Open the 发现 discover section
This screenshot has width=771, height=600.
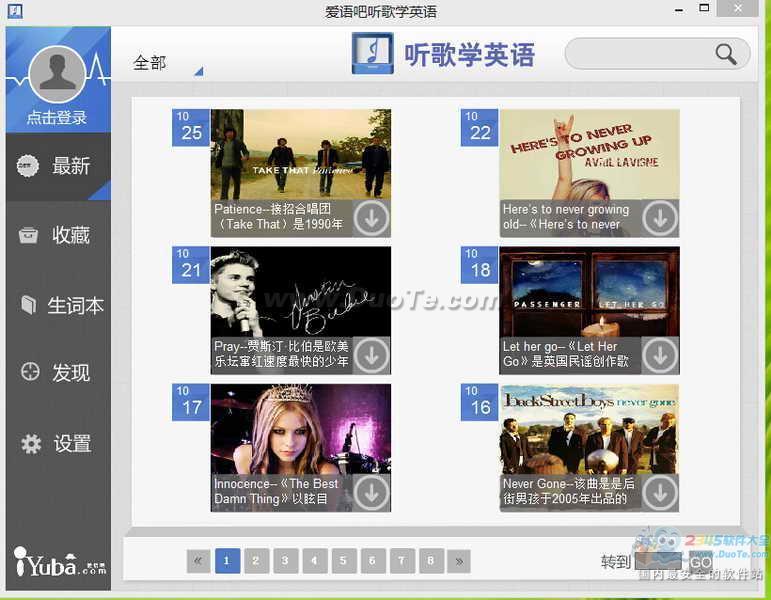[58, 373]
